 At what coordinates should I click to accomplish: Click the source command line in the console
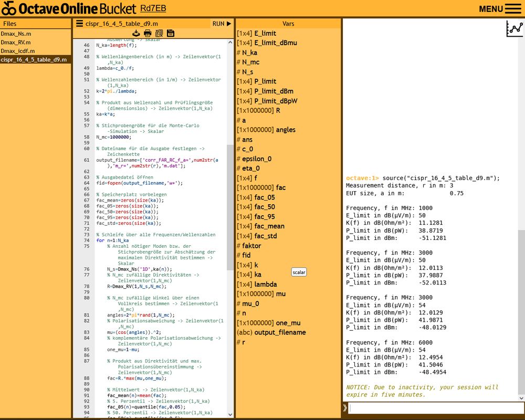[423, 178]
